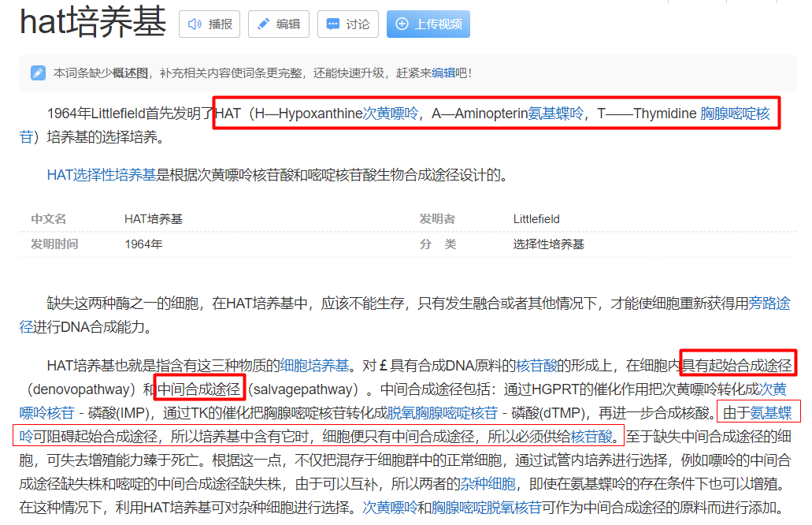The image size is (812, 525).
Task: Click the 播报 button to hear the entry
Action: (x=209, y=23)
